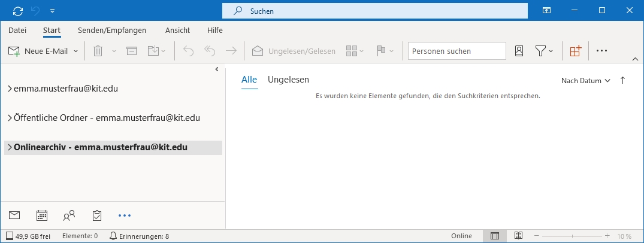This screenshot has height=243, width=644.
Task: Open the Ansicht ribbon tab
Action: (177, 30)
